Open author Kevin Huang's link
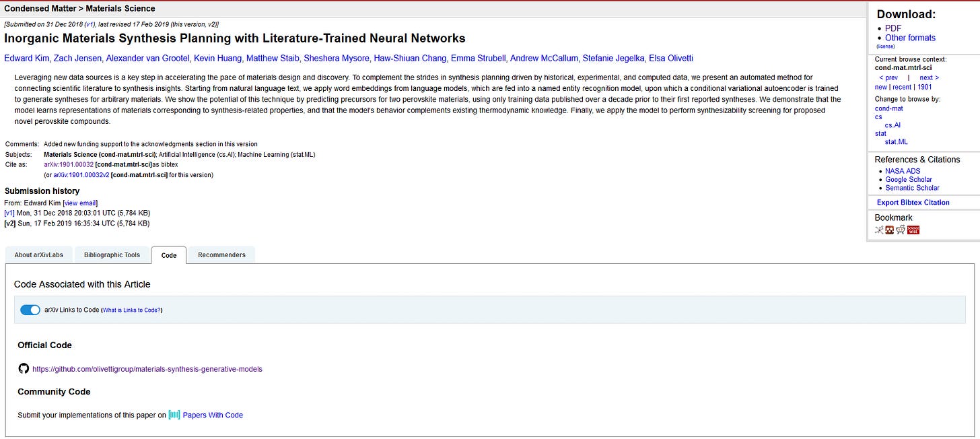The height and width of the screenshot is (439, 980). pyautogui.click(x=218, y=58)
